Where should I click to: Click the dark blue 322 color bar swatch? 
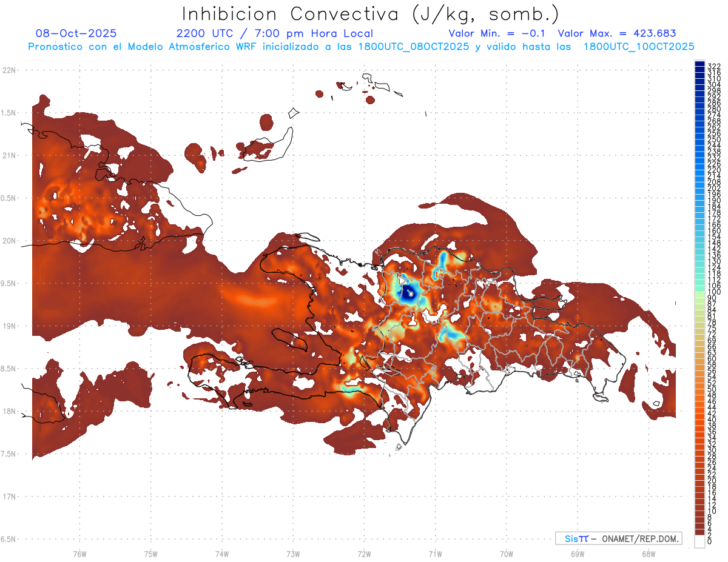pyautogui.click(x=699, y=64)
